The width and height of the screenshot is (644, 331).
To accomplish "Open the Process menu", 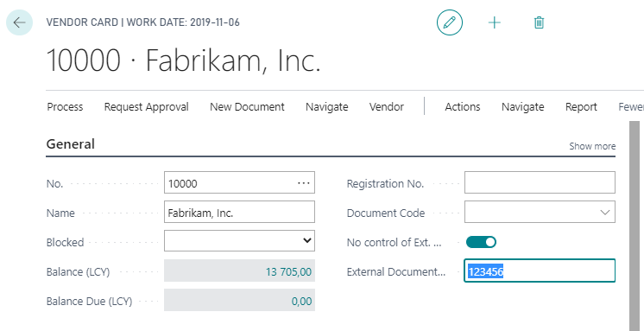I will [x=65, y=107].
